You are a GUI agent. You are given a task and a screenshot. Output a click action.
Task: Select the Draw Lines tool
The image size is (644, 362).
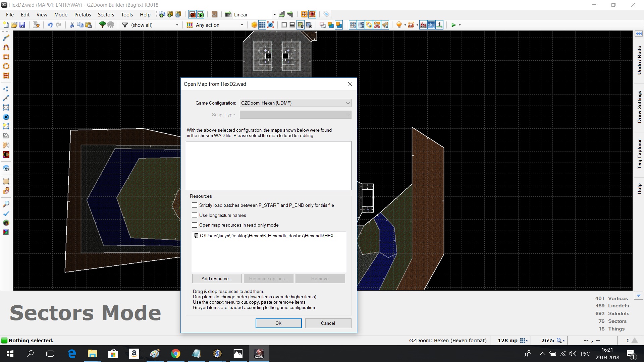pos(6,38)
